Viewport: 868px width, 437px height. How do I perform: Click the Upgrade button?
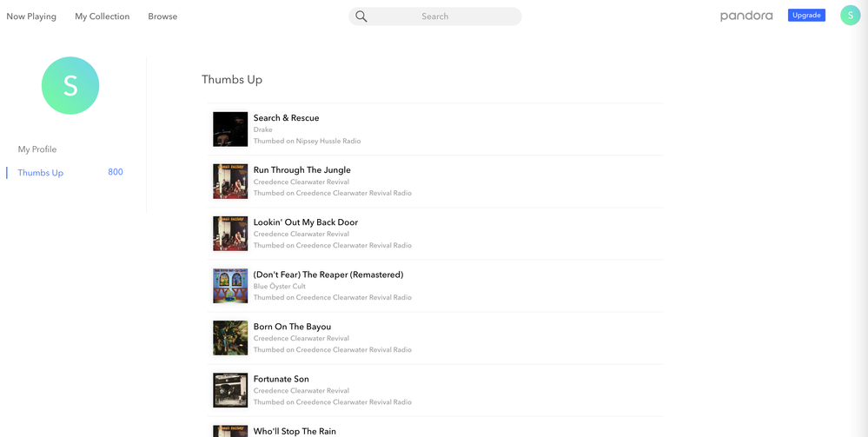806,16
